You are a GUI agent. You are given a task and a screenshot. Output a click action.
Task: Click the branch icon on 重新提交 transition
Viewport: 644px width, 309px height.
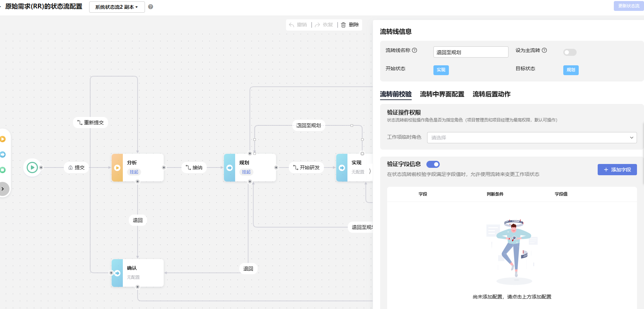point(80,123)
